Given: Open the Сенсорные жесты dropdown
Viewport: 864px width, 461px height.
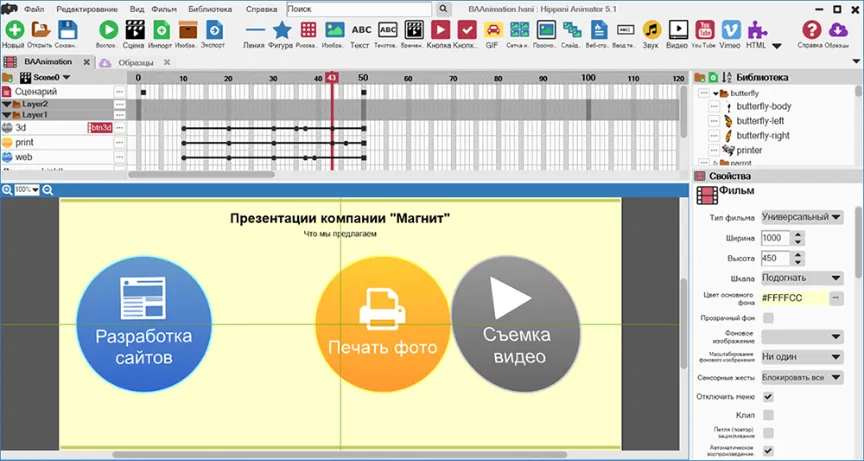Looking at the screenshot, I should click(x=802, y=377).
